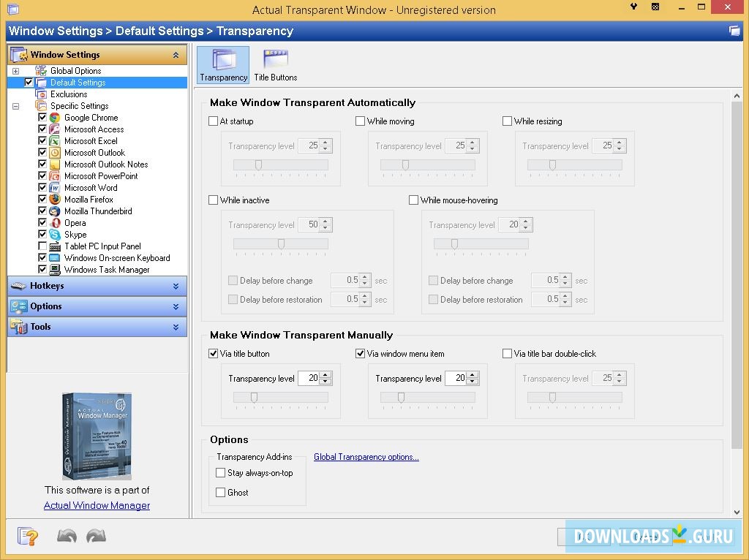Click the Specific Settings folder icon

point(41,106)
